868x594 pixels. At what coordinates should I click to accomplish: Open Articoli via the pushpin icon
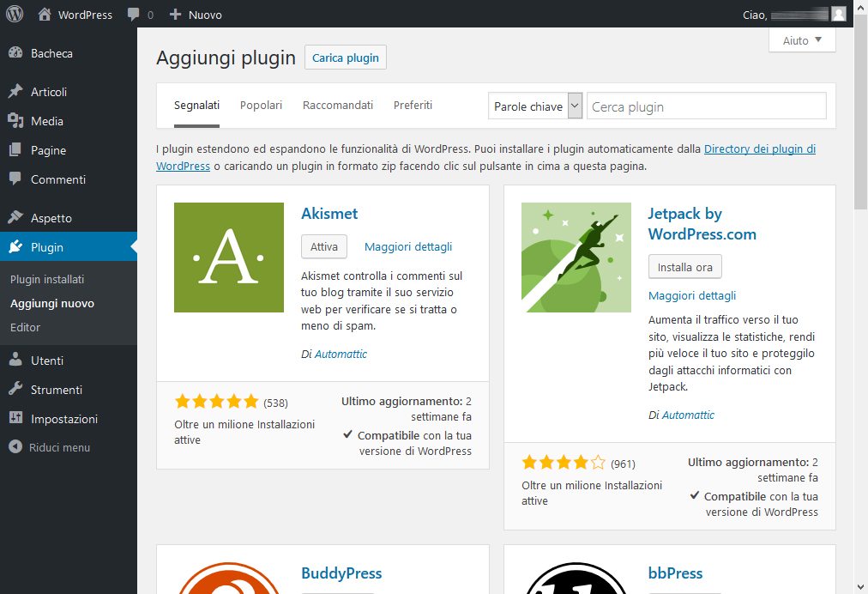15,92
